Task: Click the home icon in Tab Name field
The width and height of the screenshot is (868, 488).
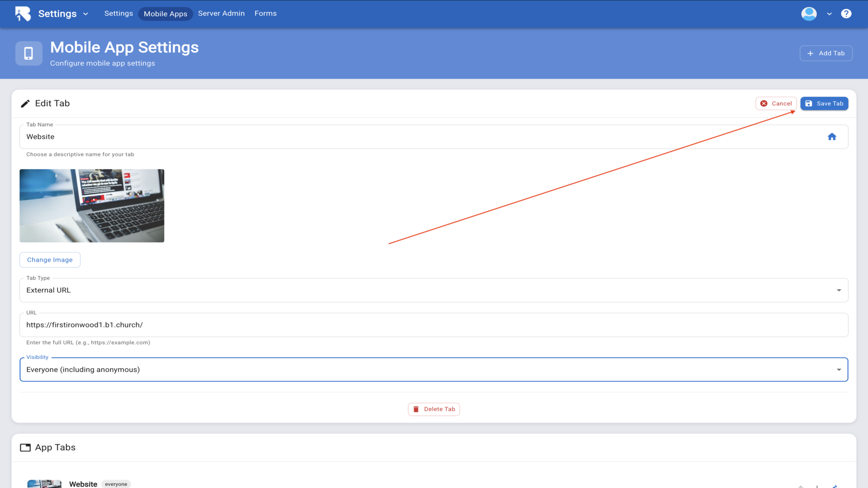Action: pyautogui.click(x=832, y=137)
